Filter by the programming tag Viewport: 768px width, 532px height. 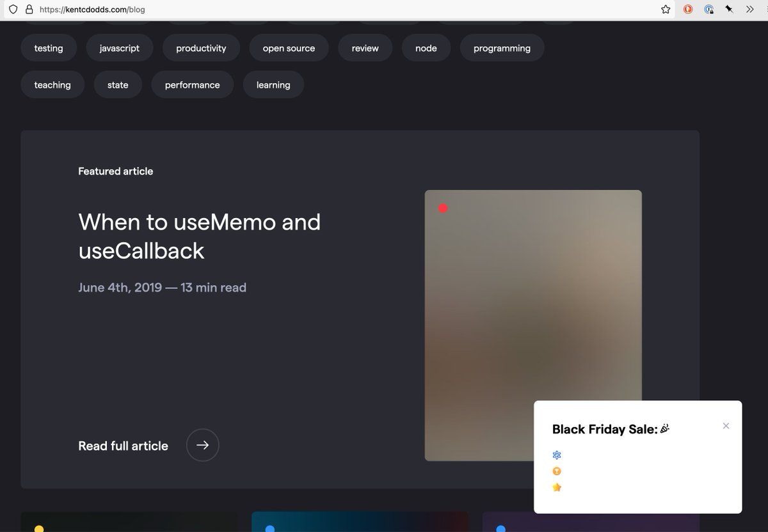(502, 48)
